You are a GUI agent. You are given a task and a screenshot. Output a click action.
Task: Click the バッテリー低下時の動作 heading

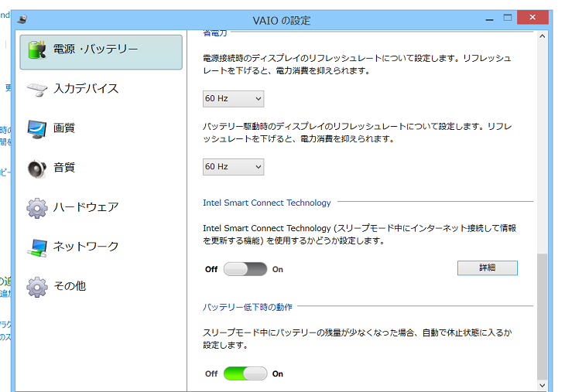point(247,307)
